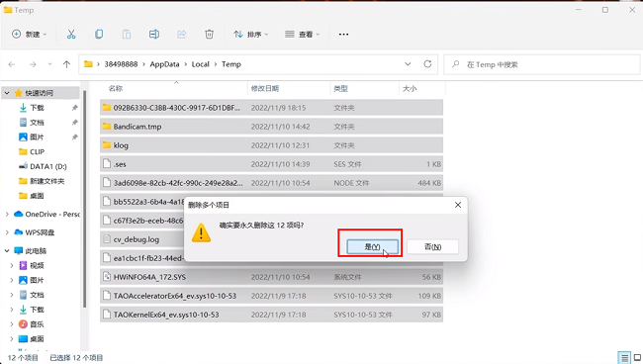Select the Bandicam.tmp folder row
This screenshot has width=643, height=364.
[x=271, y=127]
